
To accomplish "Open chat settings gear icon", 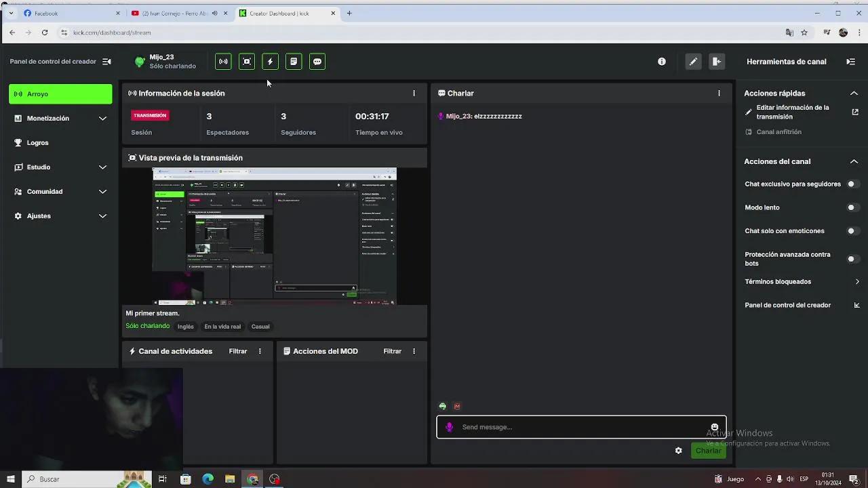I will (678, 451).
